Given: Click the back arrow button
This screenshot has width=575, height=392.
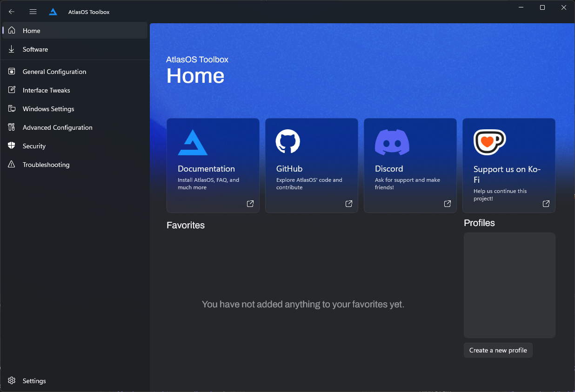Looking at the screenshot, I should (12, 12).
